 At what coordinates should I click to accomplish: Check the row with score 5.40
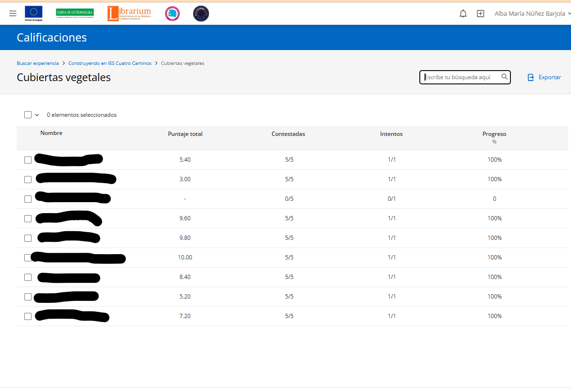click(x=28, y=160)
